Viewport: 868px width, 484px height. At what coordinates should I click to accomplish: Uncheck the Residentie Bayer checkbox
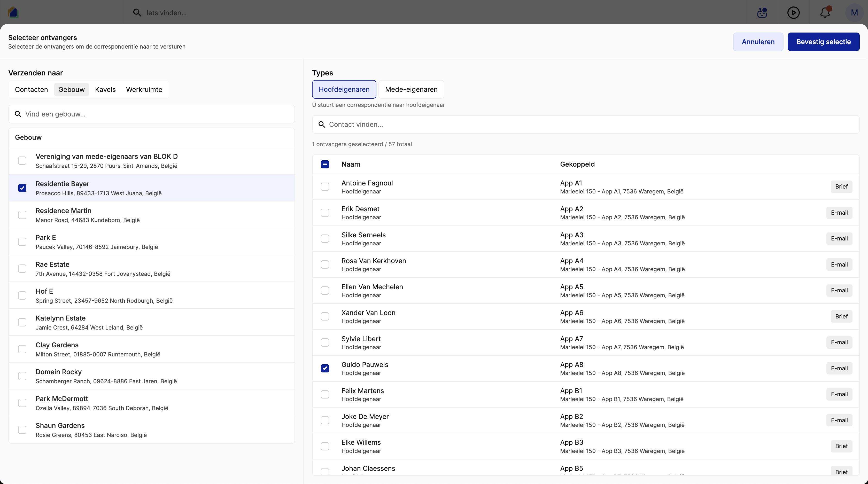coord(22,188)
